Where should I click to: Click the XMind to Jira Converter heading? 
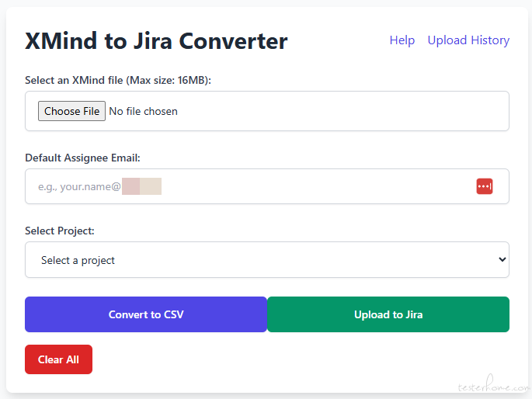point(156,41)
